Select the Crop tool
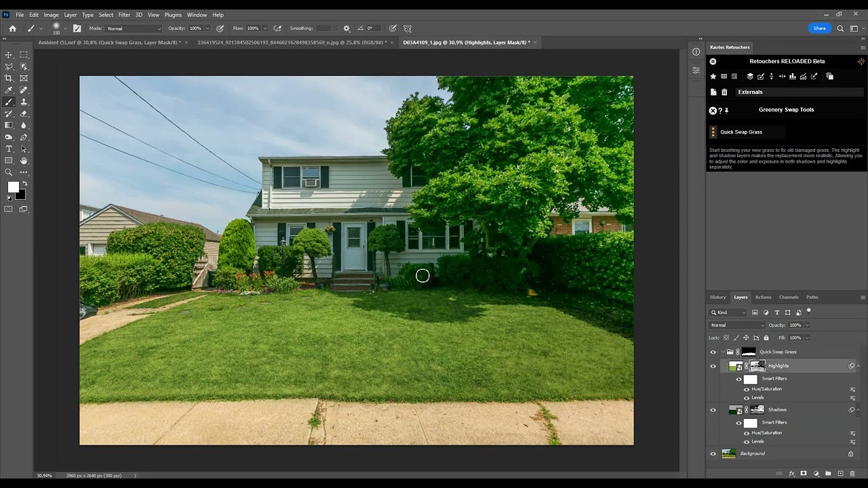The image size is (868, 488). (x=9, y=79)
